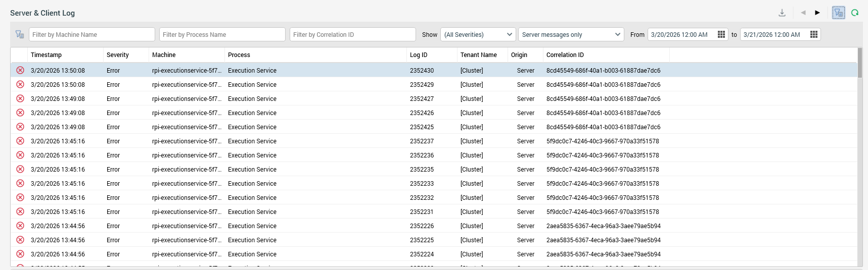Sort by Process column header

315,55
